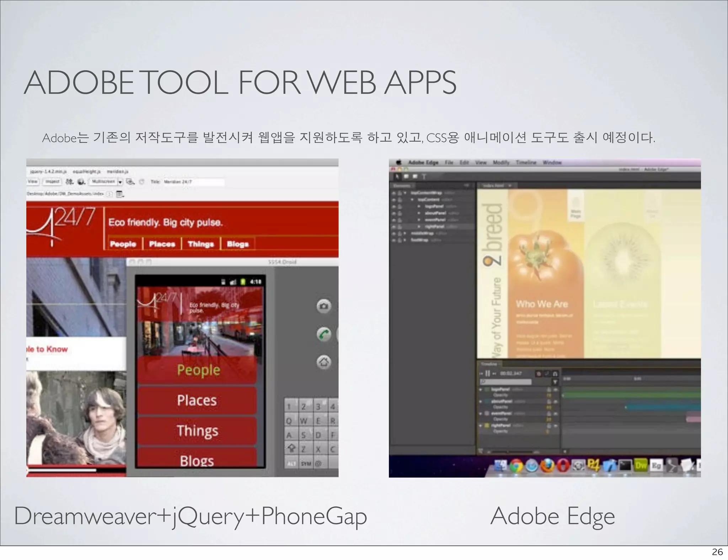
Task: Click the timeline snapping magnet icon
Action: click(555, 373)
